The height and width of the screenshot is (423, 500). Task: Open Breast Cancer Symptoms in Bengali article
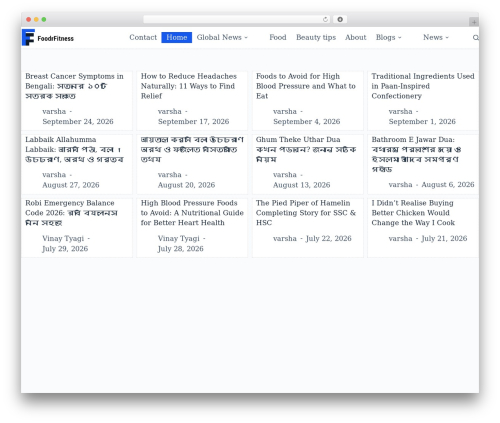[x=74, y=86]
